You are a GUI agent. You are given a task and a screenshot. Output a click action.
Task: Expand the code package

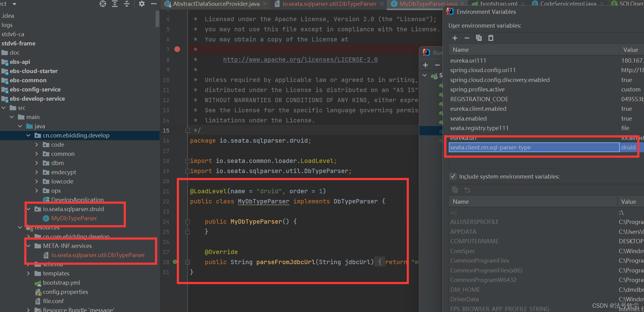[x=37, y=144]
